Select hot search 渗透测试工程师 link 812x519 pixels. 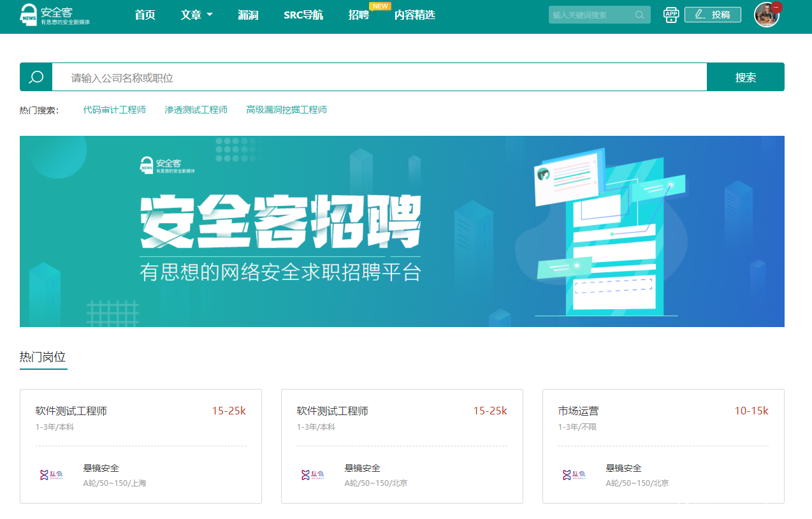click(196, 110)
